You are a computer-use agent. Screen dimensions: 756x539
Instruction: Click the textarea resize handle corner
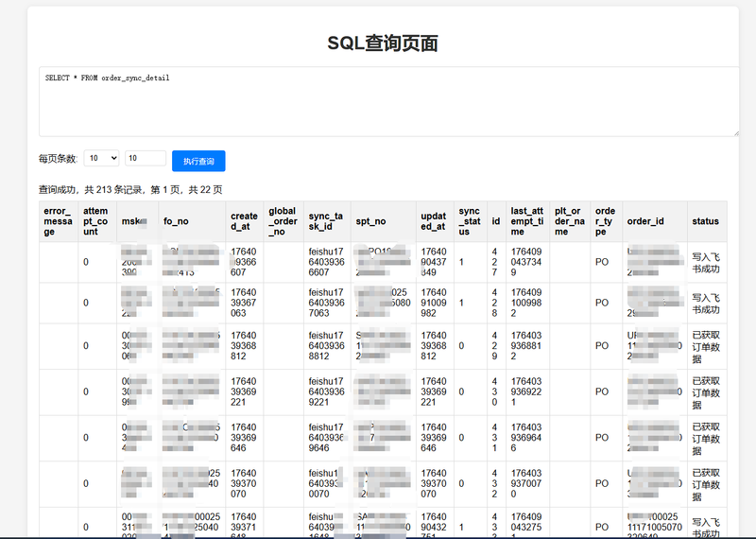pos(734,132)
